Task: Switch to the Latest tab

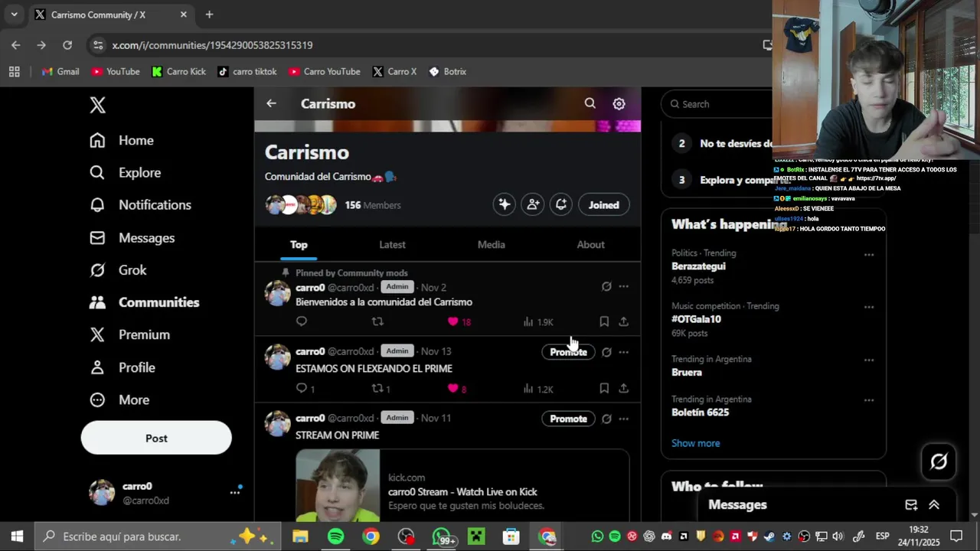Action: click(392, 244)
